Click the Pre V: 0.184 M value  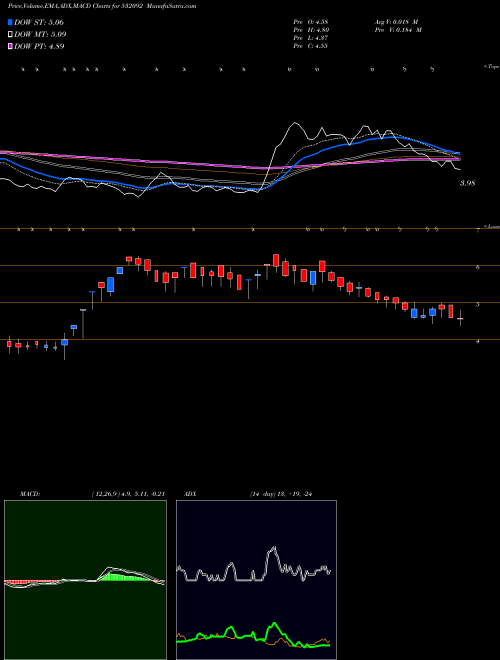(x=398, y=30)
